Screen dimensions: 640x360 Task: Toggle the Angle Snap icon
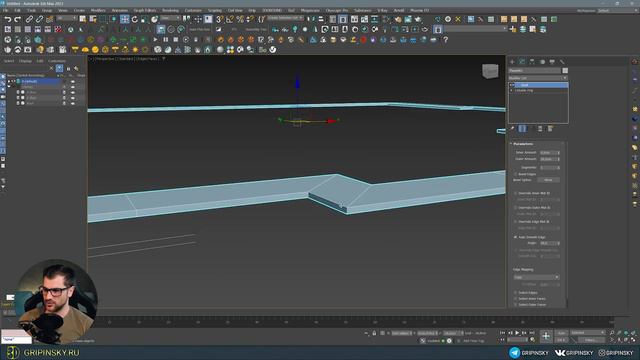pyautogui.click(x=230, y=19)
